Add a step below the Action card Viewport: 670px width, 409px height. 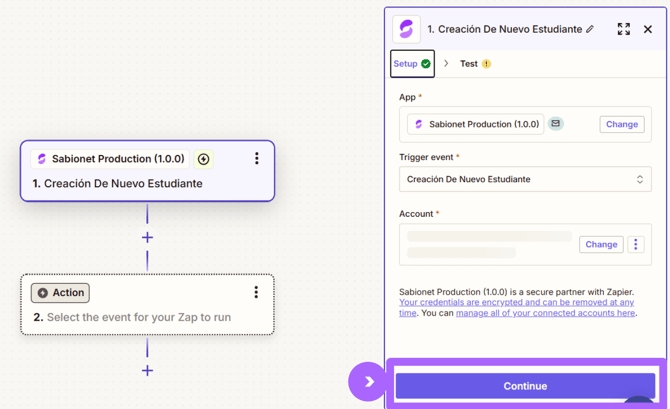point(147,370)
